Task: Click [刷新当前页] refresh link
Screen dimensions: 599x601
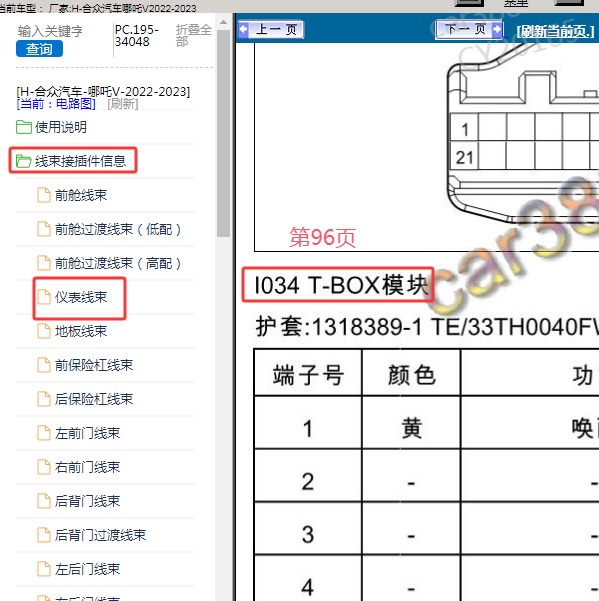Action: click(x=556, y=31)
